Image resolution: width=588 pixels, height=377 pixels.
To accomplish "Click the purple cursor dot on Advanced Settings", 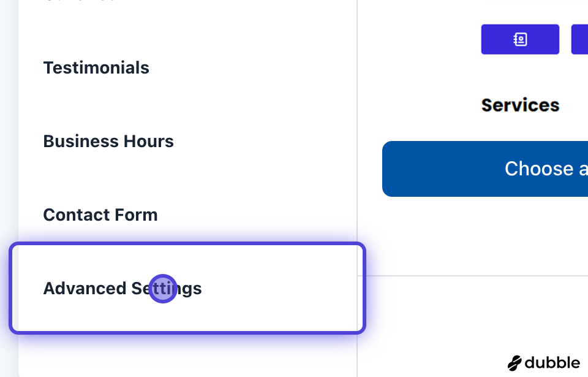I will [163, 288].
